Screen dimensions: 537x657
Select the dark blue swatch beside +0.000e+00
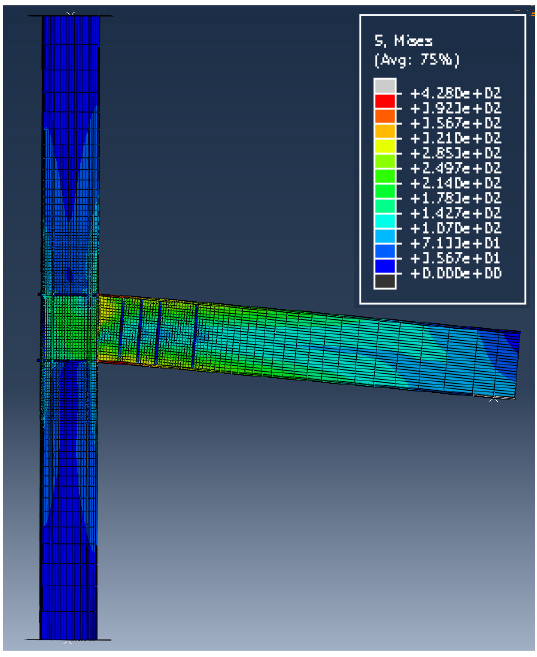pyautogui.click(x=385, y=266)
